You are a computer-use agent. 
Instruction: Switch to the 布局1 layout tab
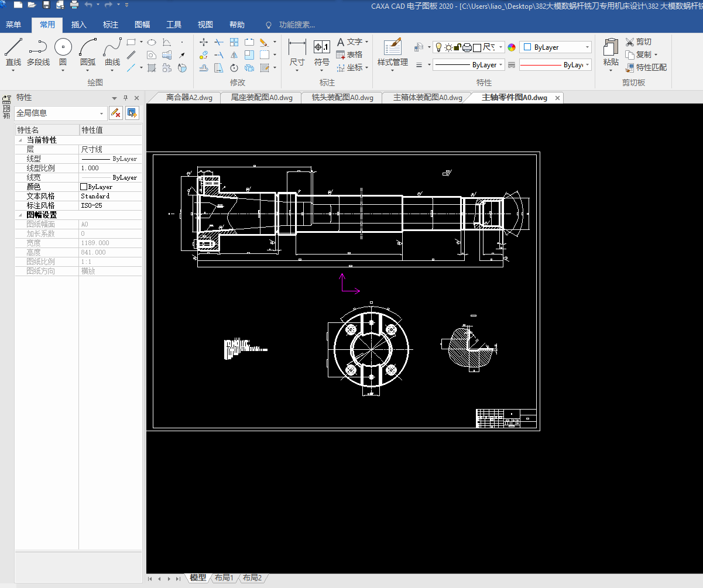(x=224, y=577)
